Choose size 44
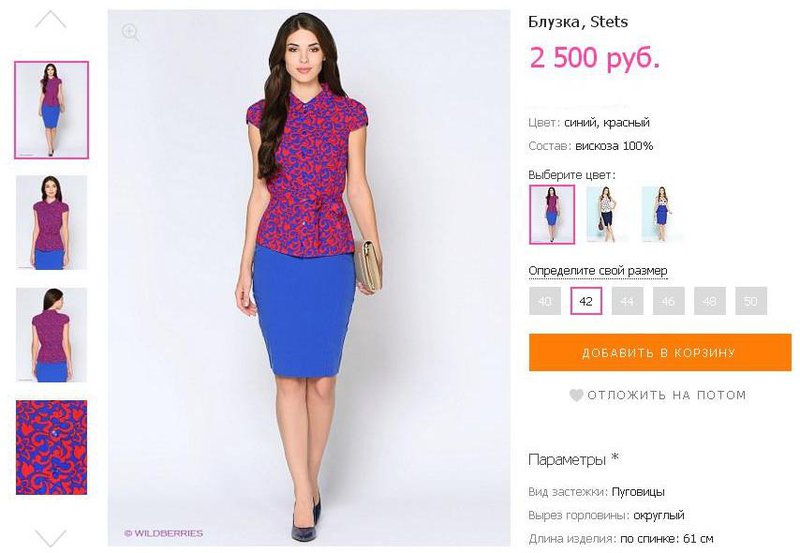The height and width of the screenshot is (553, 800). pos(627,301)
